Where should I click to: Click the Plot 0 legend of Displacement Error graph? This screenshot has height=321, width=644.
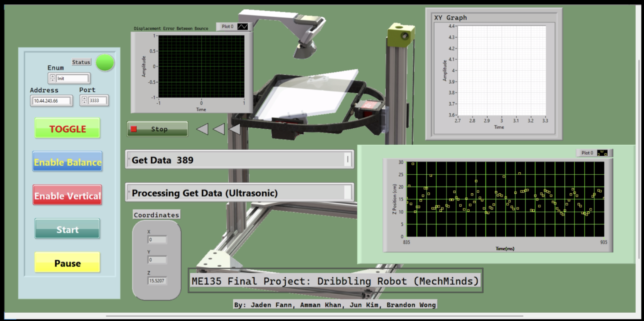point(235,27)
